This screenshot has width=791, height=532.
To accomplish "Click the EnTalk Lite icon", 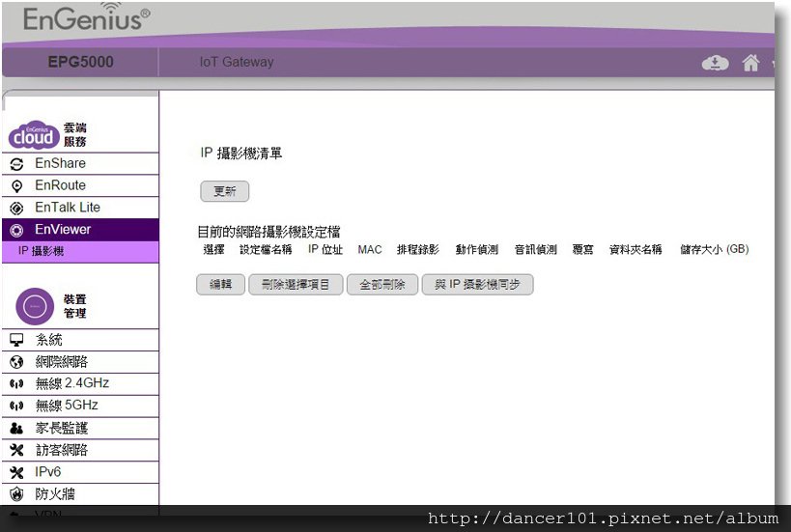I will 16,208.
